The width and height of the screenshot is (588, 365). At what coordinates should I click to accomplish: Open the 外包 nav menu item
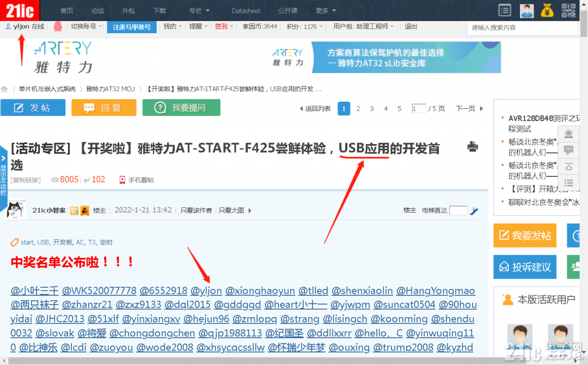pos(128,10)
